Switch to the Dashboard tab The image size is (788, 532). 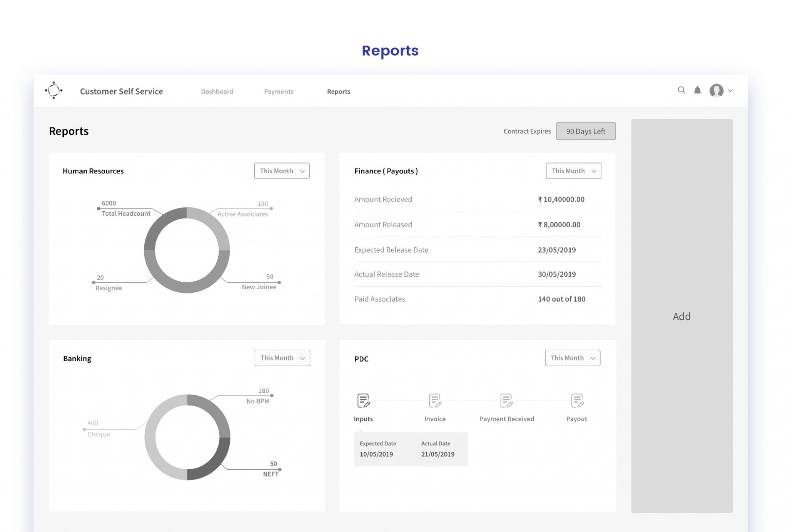pyautogui.click(x=217, y=92)
